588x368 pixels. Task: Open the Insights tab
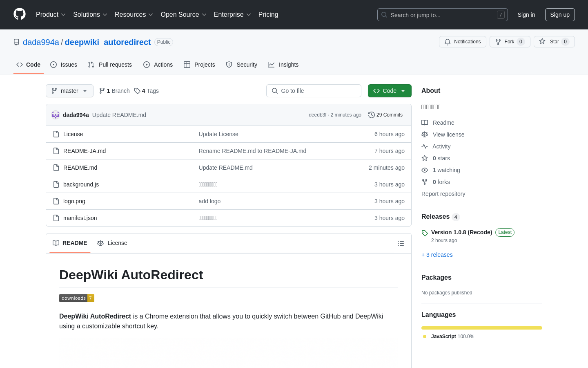coord(283,65)
